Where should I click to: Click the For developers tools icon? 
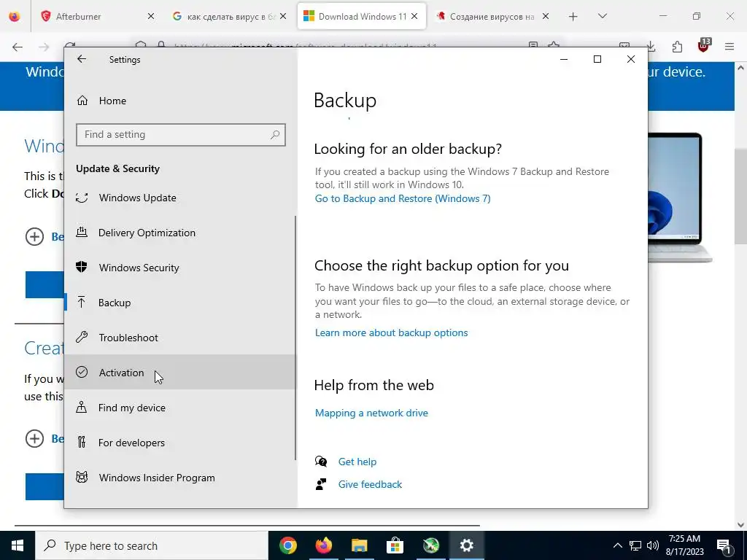coord(82,443)
